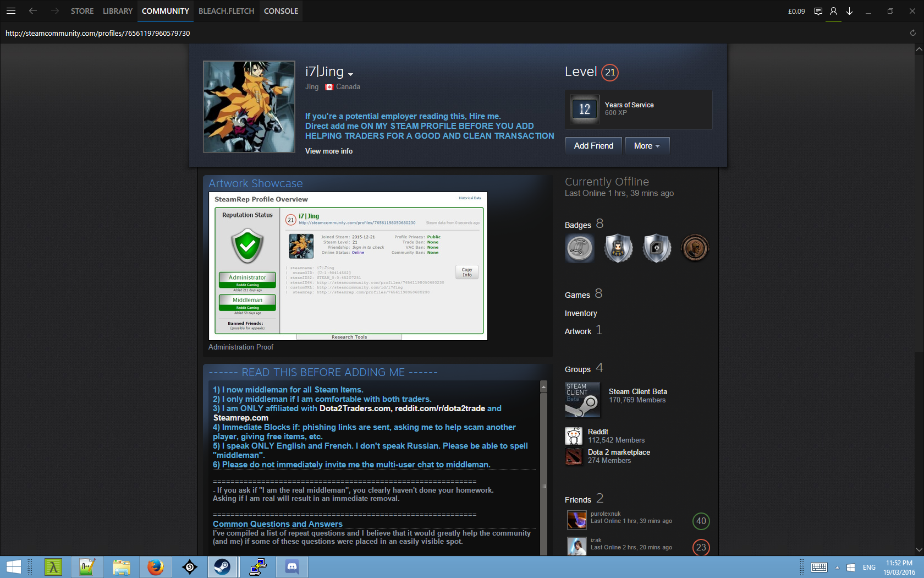Click purotexnuk level 40 badge
Screen dimensions: 924x578
[701, 521]
